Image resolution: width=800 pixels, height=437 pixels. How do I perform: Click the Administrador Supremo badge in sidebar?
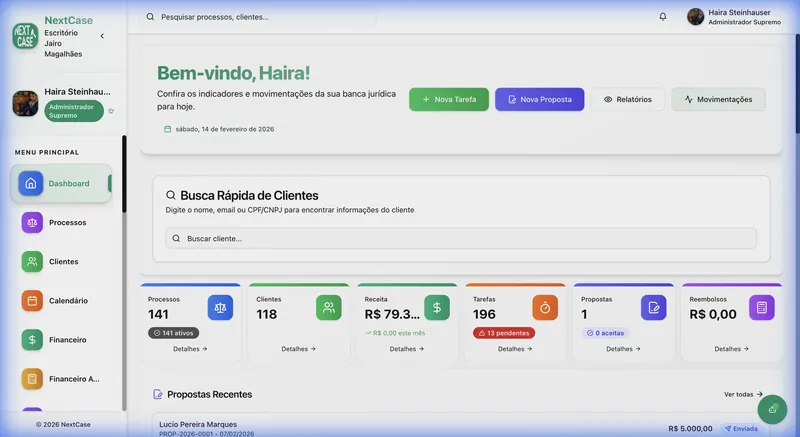click(x=74, y=111)
